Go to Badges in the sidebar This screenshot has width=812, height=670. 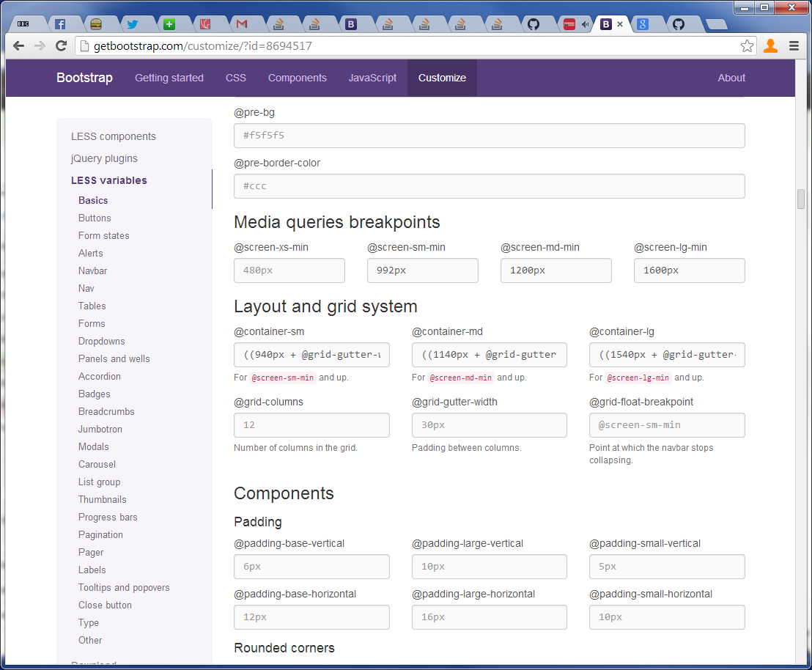(95, 394)
